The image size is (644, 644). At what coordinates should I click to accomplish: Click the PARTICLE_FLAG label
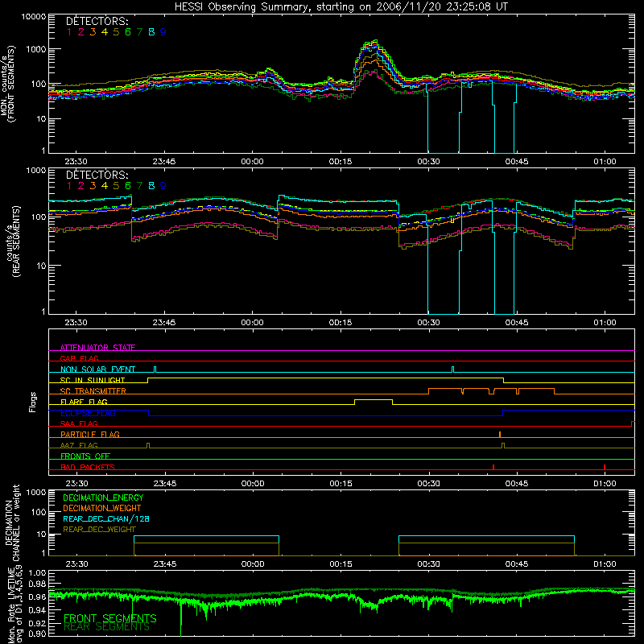(x=90, y=434)
